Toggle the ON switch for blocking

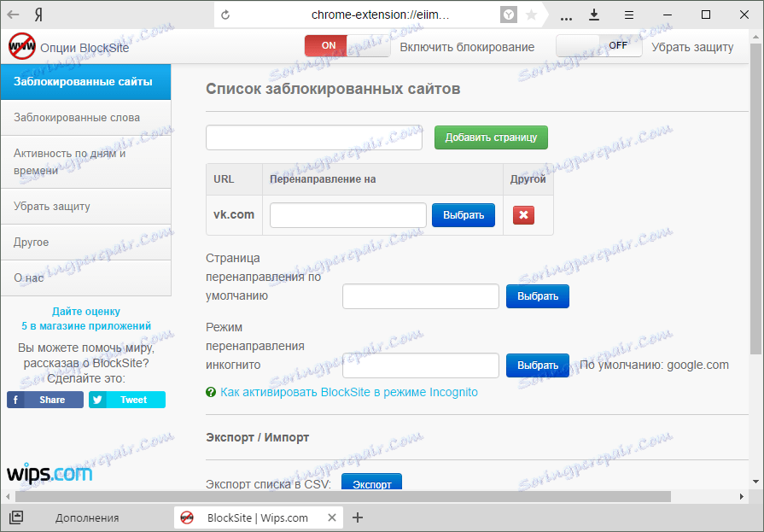coord(325,45)
